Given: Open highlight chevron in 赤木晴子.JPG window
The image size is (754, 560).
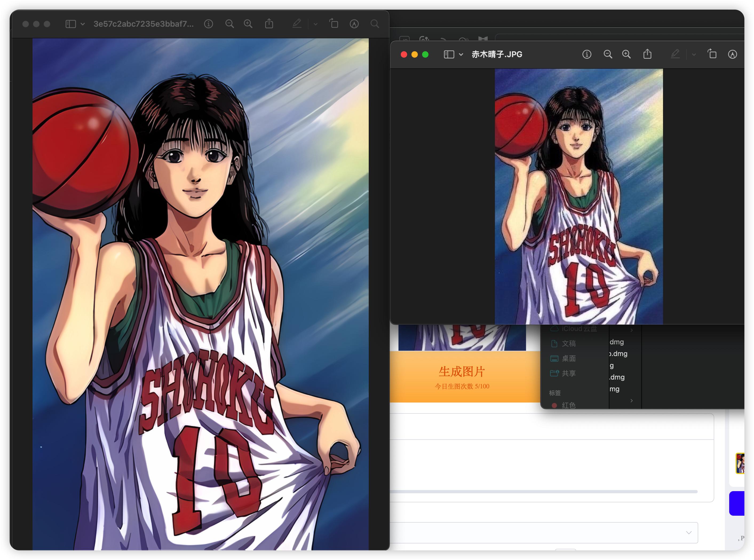Looking at the screenshot, I should point(694,54).
